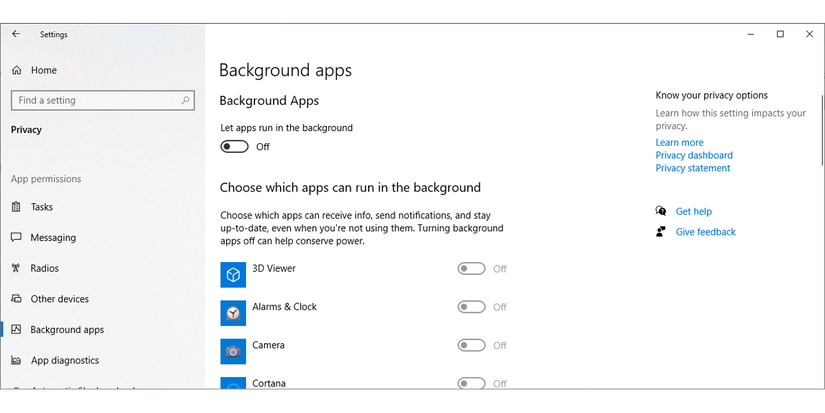
Task: Minimize the Settings window
Action: tap(751, 34)
